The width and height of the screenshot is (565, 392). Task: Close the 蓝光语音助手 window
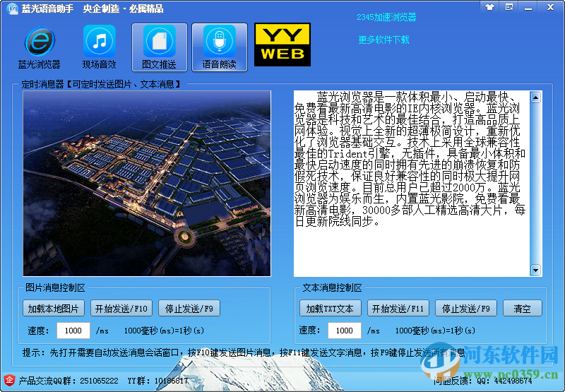550,7
